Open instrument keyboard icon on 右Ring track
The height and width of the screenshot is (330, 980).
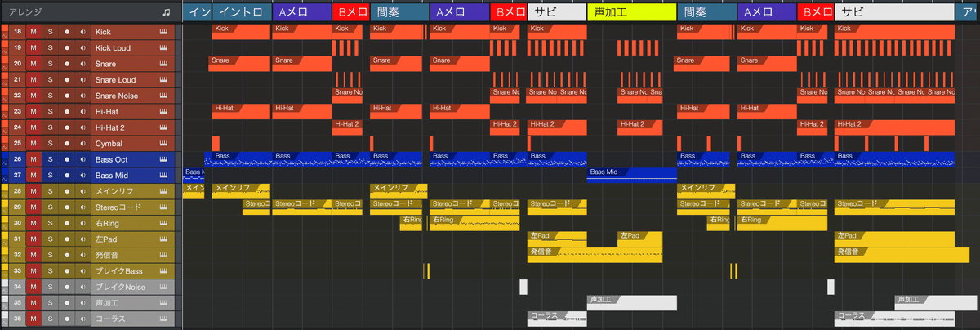tap(163, 223)
